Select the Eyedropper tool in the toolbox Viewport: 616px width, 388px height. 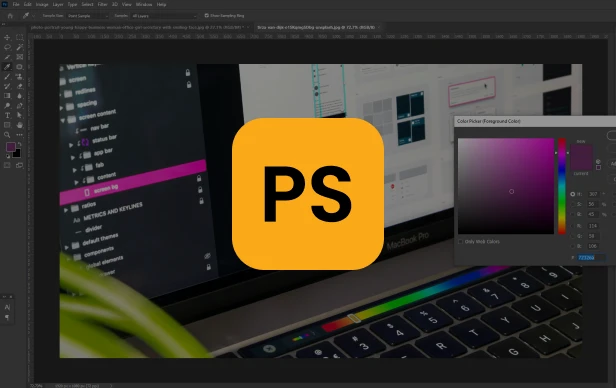tap(7, 67)
